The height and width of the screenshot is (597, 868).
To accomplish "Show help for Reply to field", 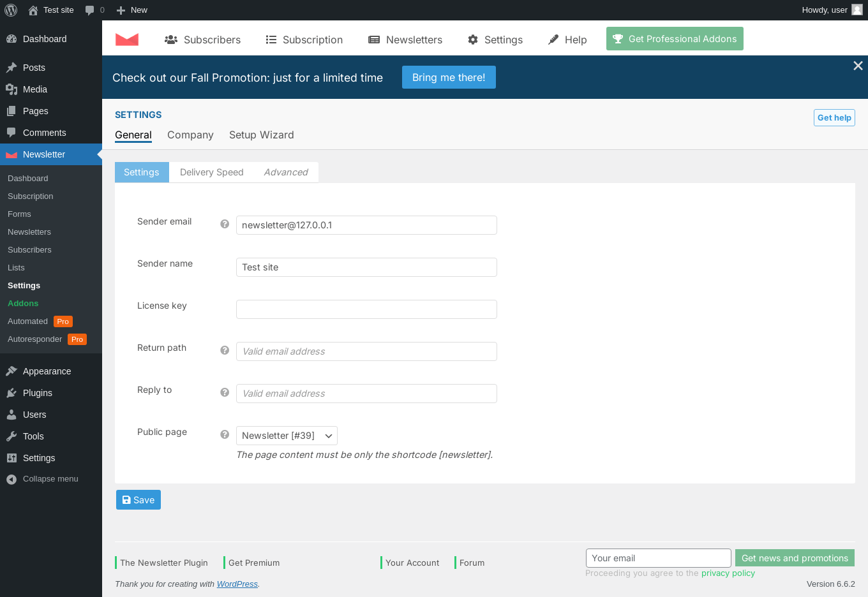I will point(225,392).
